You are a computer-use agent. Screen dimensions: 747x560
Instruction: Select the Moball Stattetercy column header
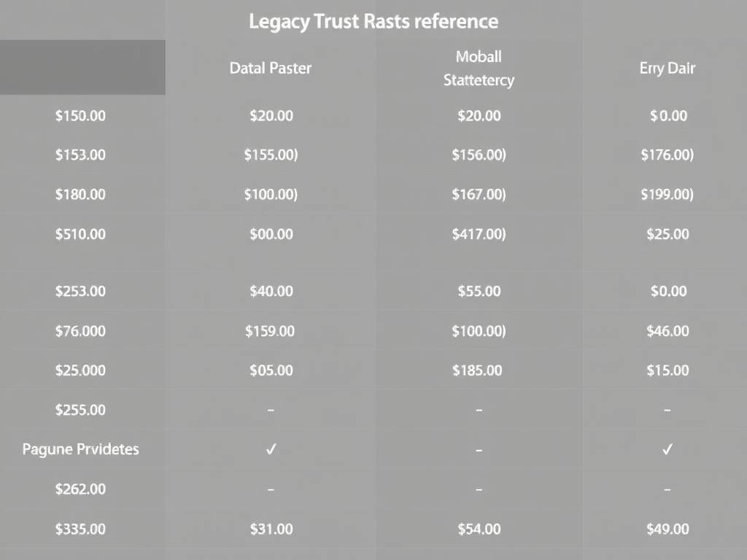tap(479, 68)
